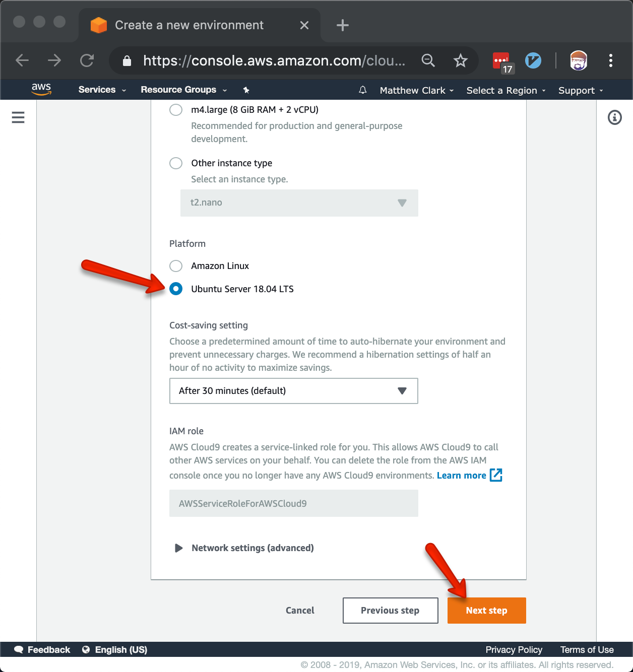Click the external link icon beside Learn more
Image resolution: width=633 pixels, height=672 pixels.
coord(496,475)
